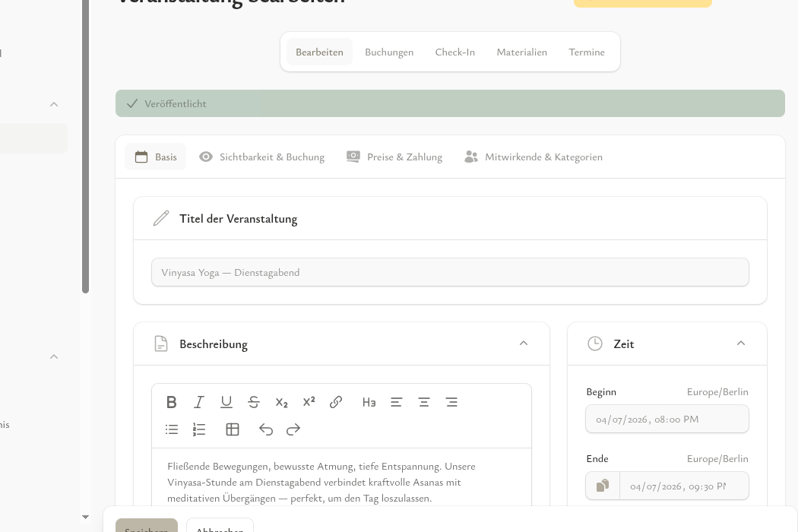Open the Sichtbarkeit & Buchung tab
The height and width of the screenshot is (532, 798).
point(262,157)
